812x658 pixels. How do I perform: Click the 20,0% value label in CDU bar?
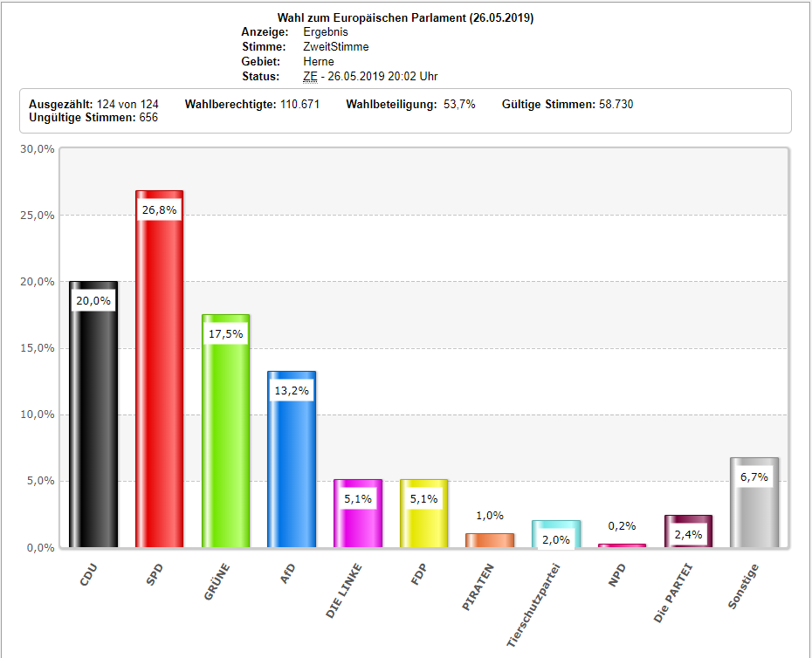[93, 301]
